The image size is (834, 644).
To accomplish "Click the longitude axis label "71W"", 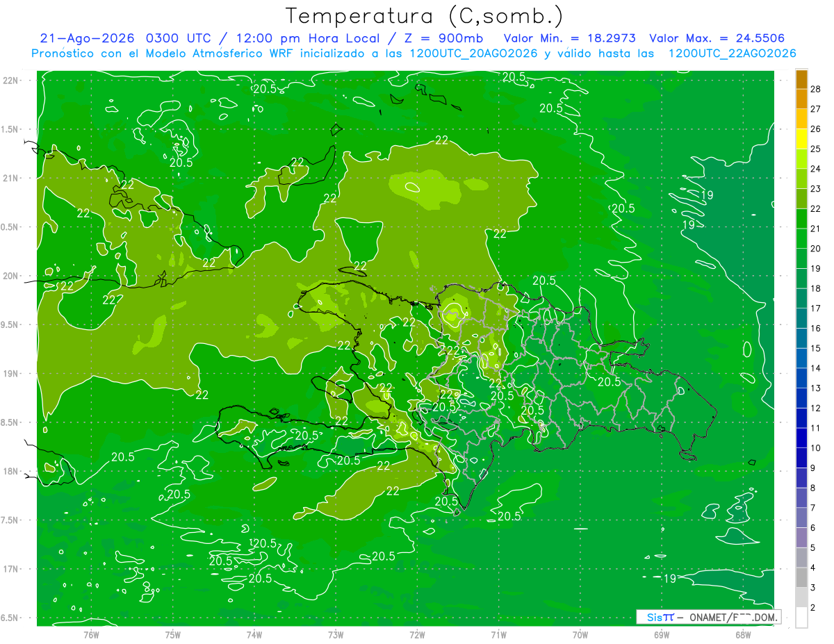I will pos(498,634).
